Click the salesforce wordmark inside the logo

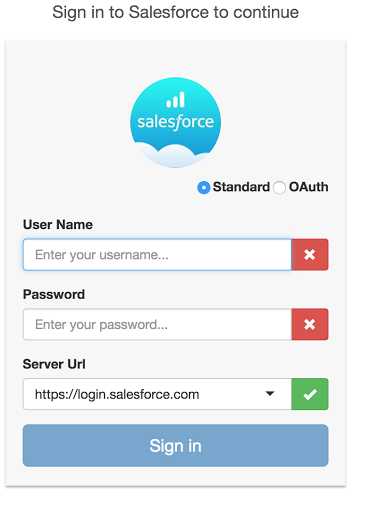tap(175, 122)
